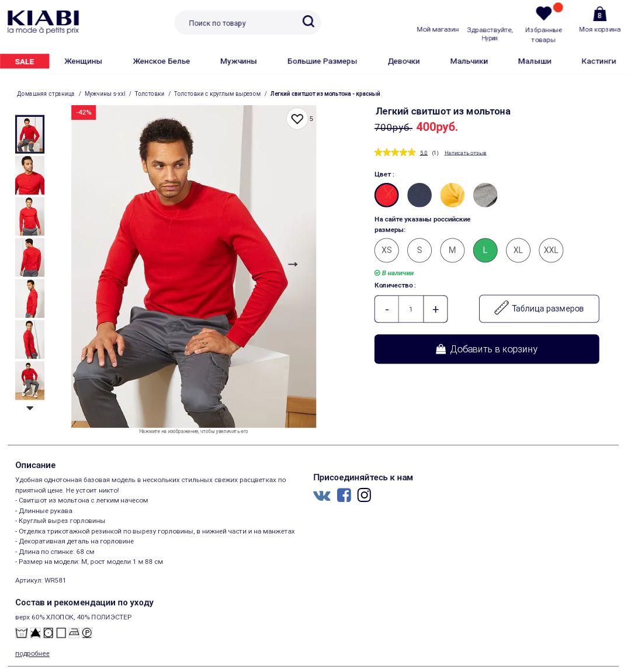The height and width of the screenshot is (672, 631).
Task: Open the SALE menu tab
Action: click(x=25, y=61)
